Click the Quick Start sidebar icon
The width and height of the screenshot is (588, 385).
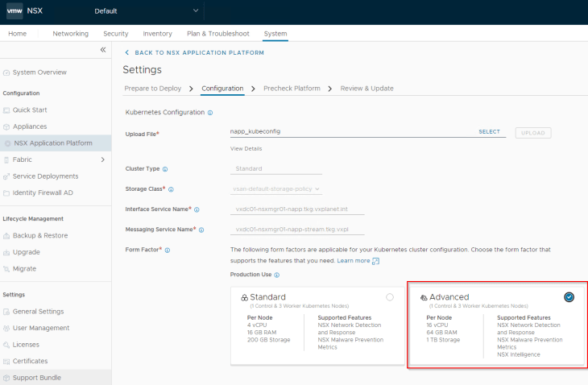pos(6,110)
